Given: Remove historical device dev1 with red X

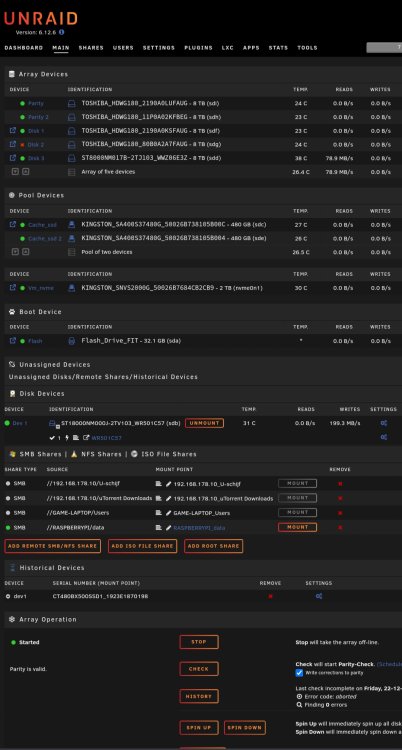Looking at the screenshot, I should [x=270, y=596].
